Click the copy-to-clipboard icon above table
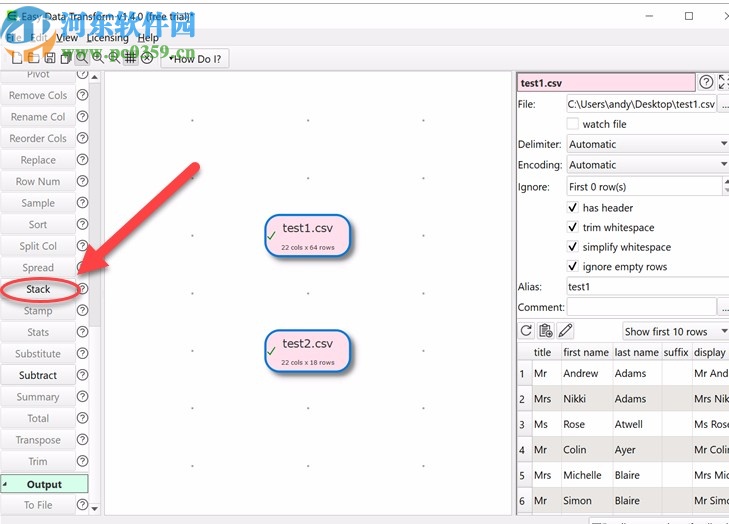Screen dimensions: 729x524 (x=545, y=331)
